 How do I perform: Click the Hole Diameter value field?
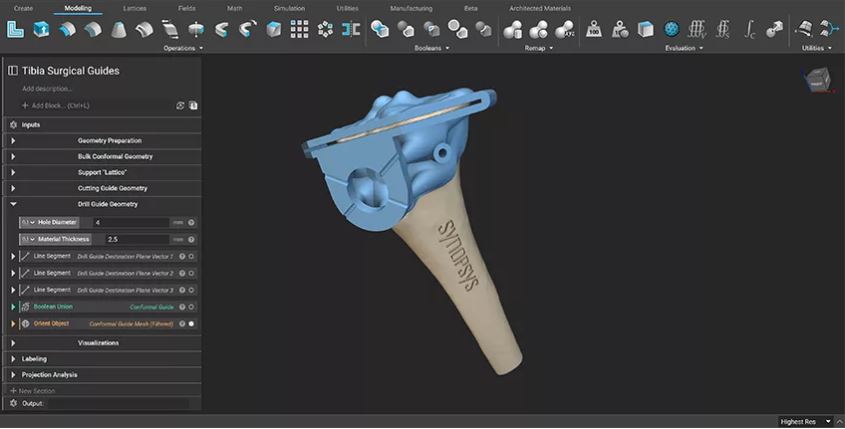(x=131, y=223)
